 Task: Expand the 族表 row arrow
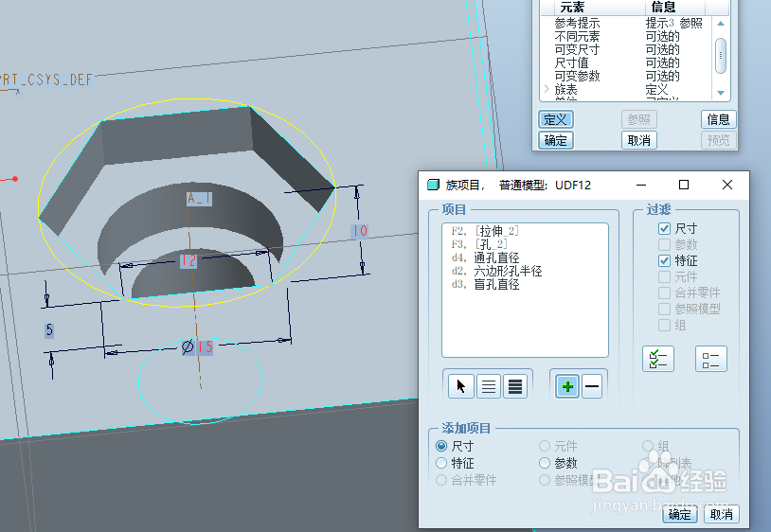pos(547,89)
